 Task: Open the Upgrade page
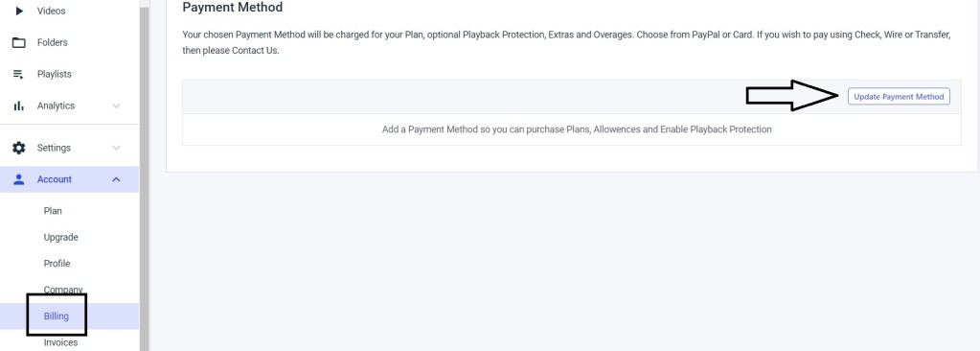click(60, 237)
